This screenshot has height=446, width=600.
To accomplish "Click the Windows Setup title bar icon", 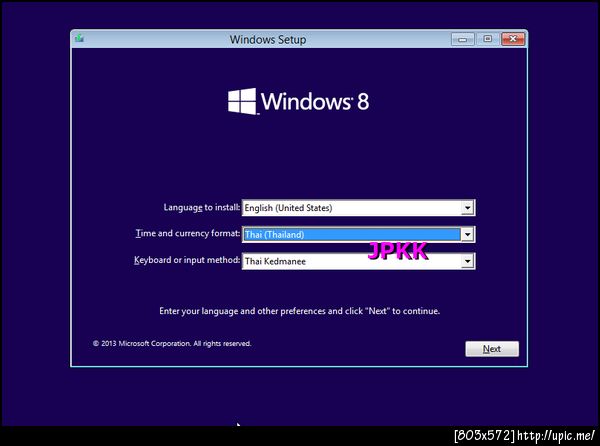I will tap(80, 39).
